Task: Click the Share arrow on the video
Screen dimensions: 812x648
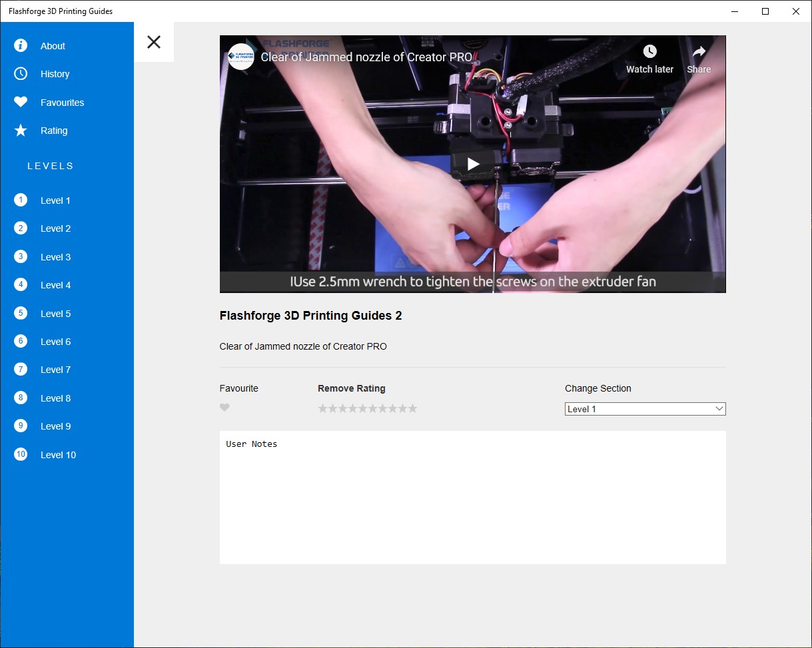Action: pyautogui.click(x=699, y=51)
